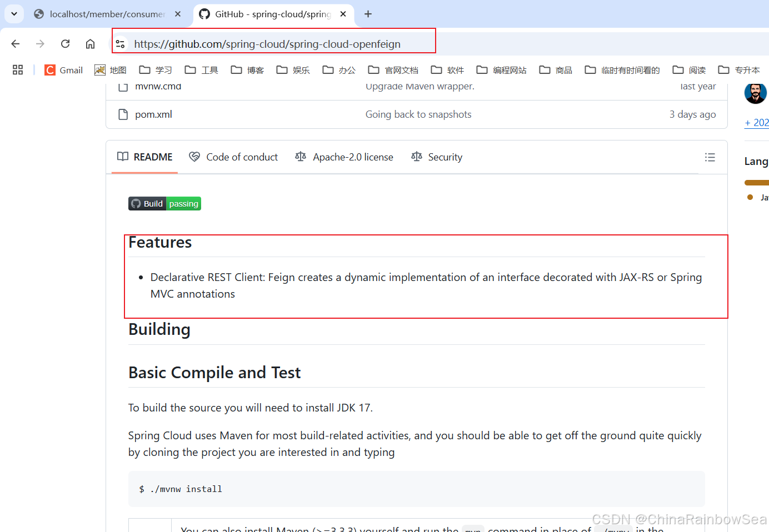The image size is (769, 532).
Task: Expand the 学习 bookmarks folder
Action: pyautogui.click(x=156, y=70)
